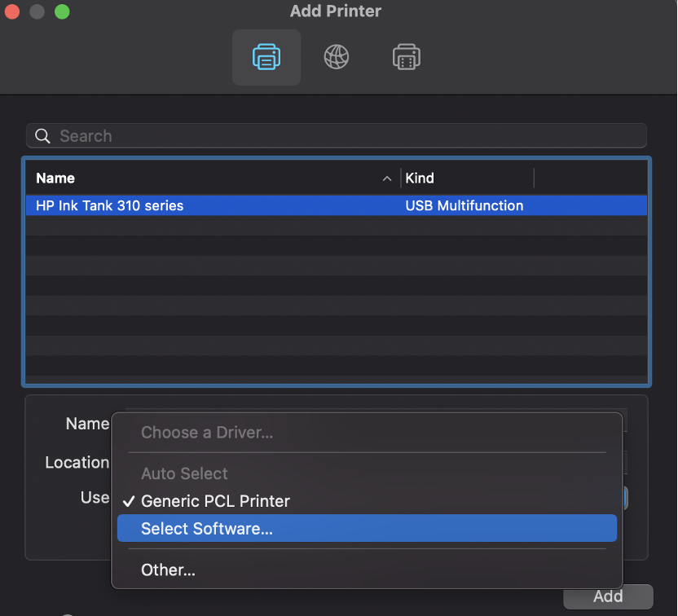678x616 pixels.
Task: Pick Auto Select in the driver menu
Action: (185, 473)
